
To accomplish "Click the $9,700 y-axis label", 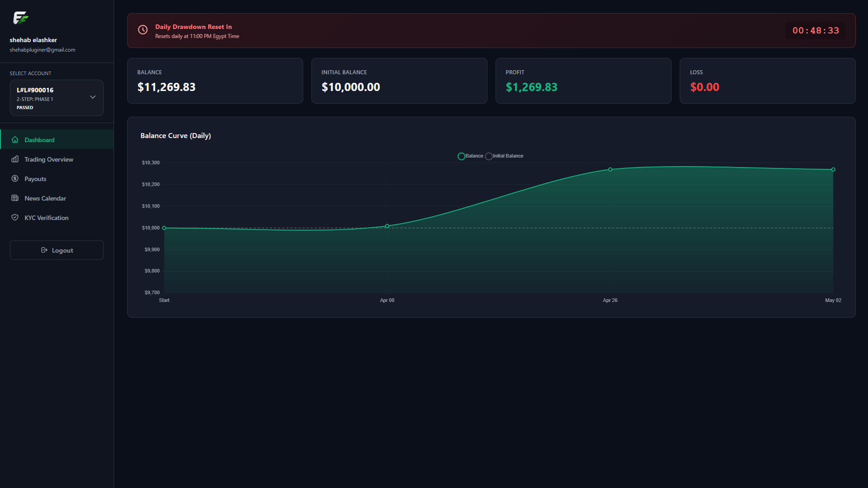I will click(x=152, y=292).
